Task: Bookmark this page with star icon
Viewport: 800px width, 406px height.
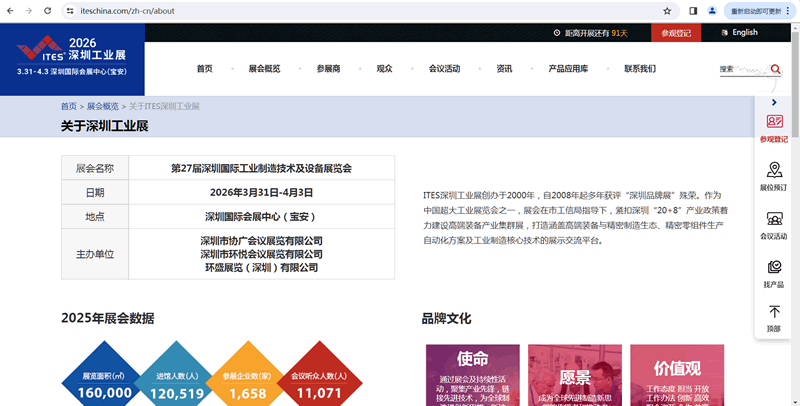Action: tap(667, 11)
